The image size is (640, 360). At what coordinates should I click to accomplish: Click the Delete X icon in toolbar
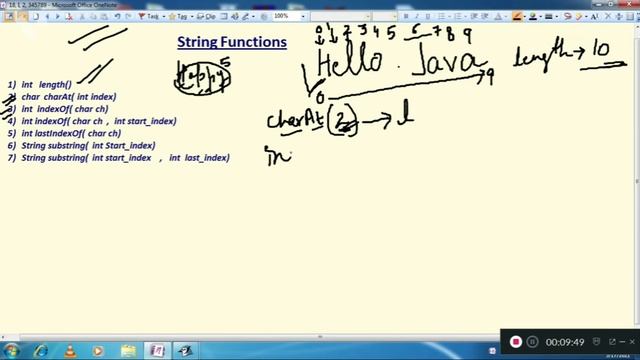[x=608, y=16]
